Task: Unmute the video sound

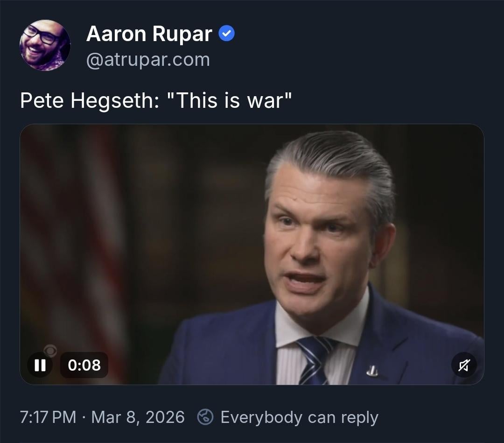Action: (464, 365)
